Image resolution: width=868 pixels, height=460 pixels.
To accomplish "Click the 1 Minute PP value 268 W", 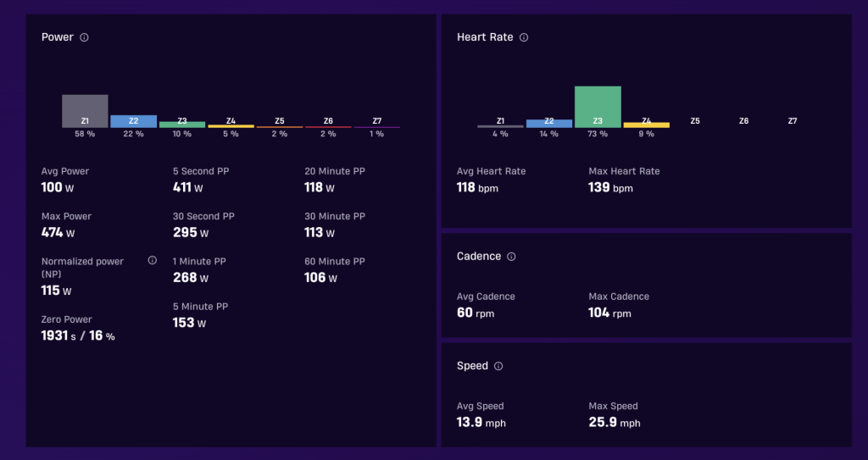I will [191, 278].
